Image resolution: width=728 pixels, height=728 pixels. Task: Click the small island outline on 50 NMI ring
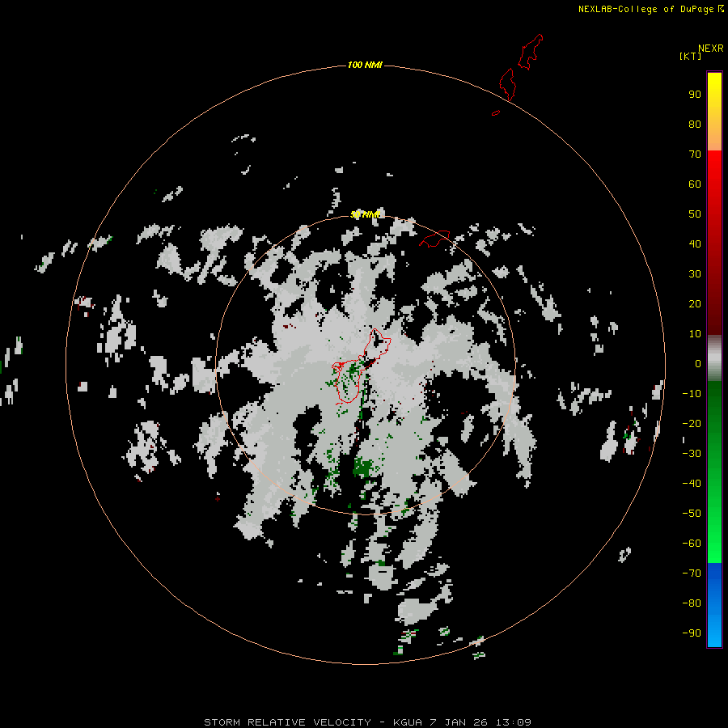pyautogui.click(x=434, y=239)
